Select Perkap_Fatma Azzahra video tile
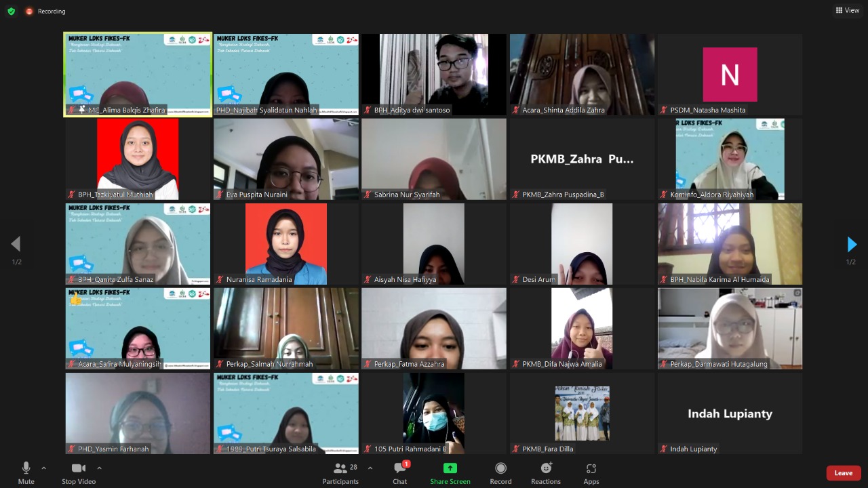This screenshot has height=488, width=868. (434, 329)
